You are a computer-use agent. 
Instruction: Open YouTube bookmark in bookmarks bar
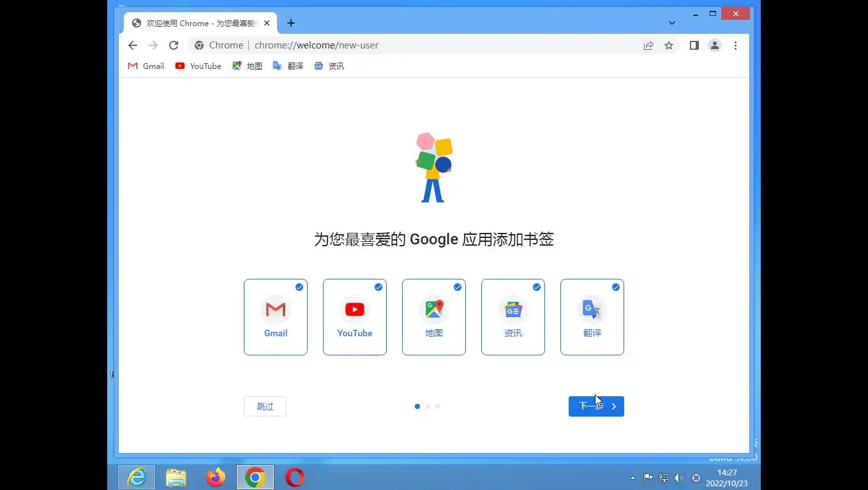pyautogui.click(x=198, y=66)
